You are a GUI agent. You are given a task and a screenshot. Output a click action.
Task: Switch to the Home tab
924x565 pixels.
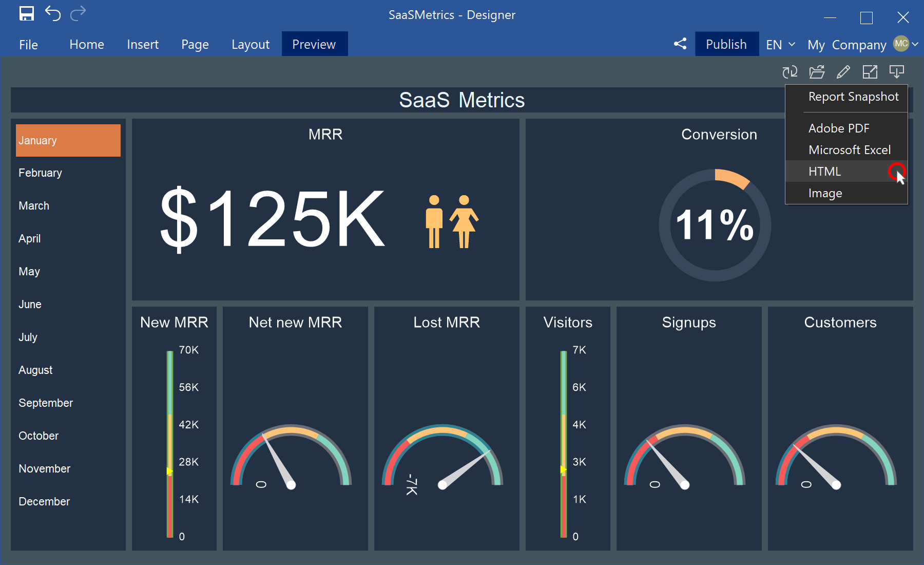click(x=87, y=45)
